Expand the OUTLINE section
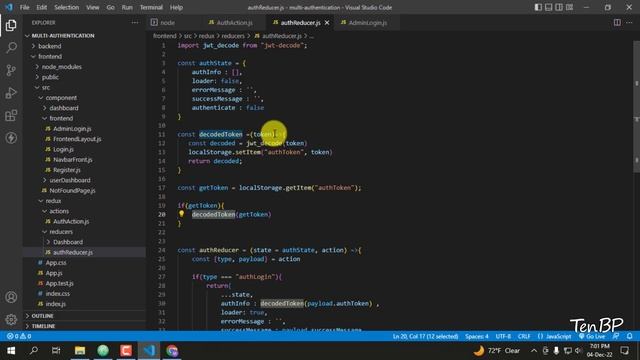The width and height of the screenshot is (640, 360). click(42, 316)
